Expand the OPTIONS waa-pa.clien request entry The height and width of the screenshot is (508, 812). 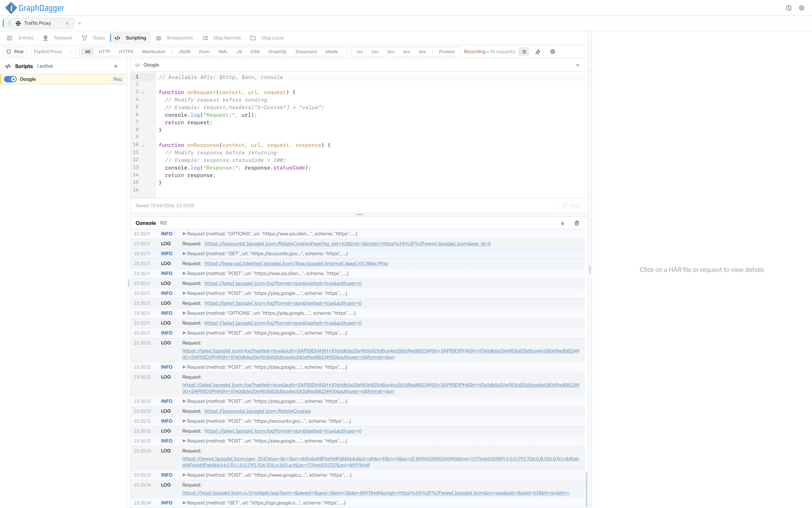(x=184, y=234)
